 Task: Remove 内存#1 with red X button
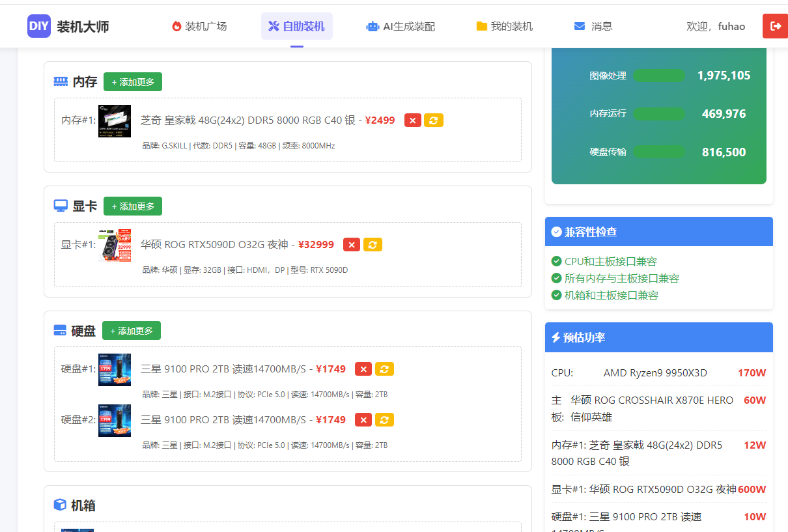413,120
